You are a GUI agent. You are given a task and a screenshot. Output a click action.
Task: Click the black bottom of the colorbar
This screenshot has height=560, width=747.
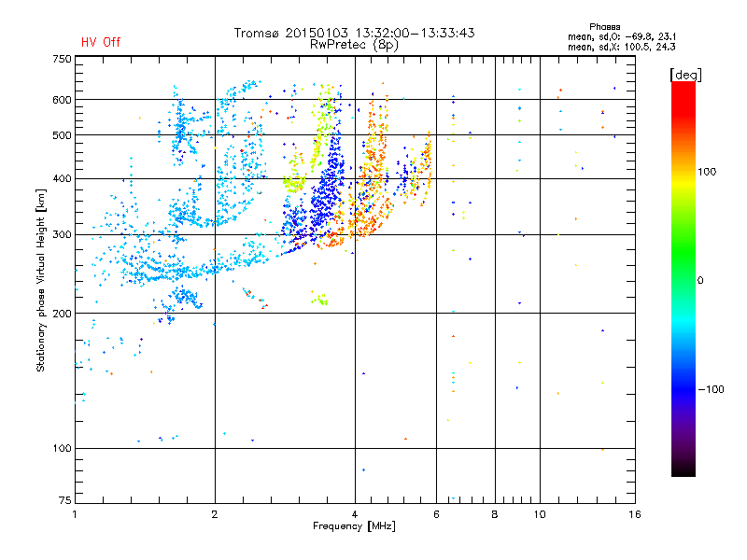point(684,469)
